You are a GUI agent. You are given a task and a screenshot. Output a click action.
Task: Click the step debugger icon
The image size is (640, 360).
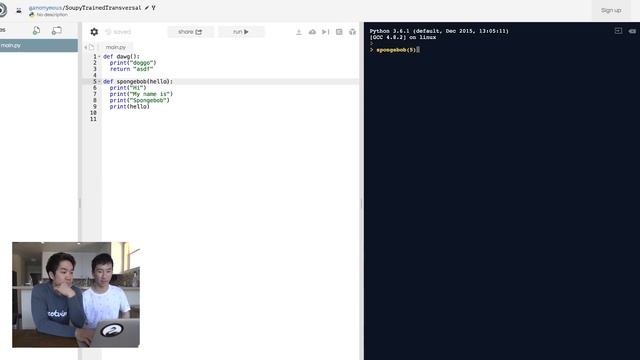pyautogui.click(x=325, y=32)
